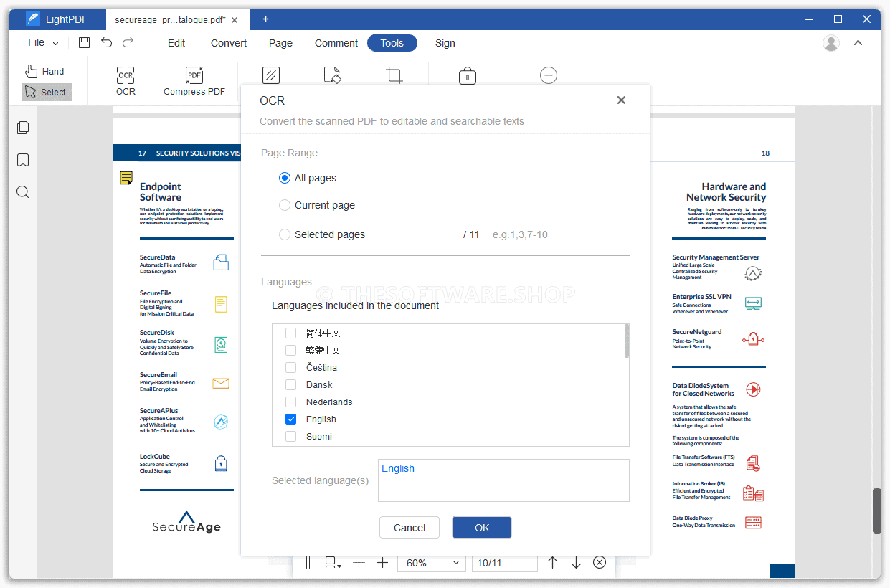Switch to the Convert tab

click(229, 43)
